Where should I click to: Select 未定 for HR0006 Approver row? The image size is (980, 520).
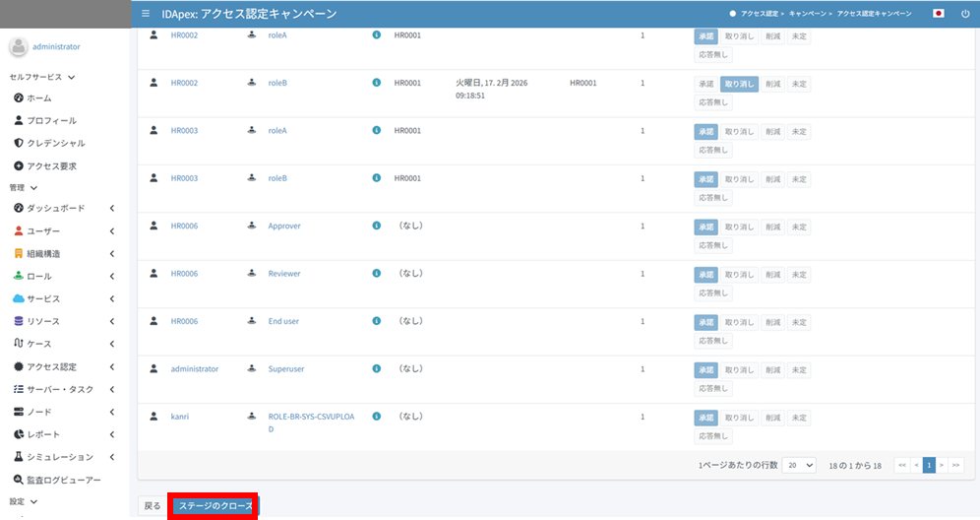[x=799, y=227]
